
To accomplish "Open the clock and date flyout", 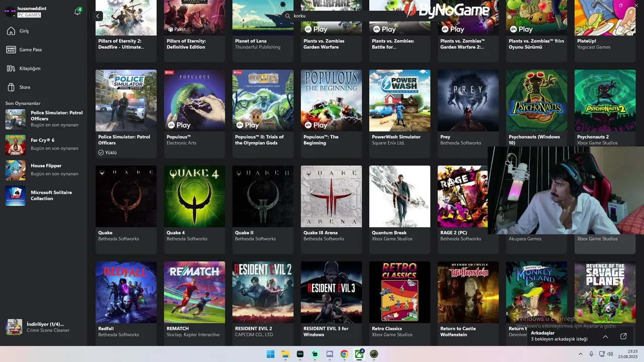I will [x=628, y=354].
